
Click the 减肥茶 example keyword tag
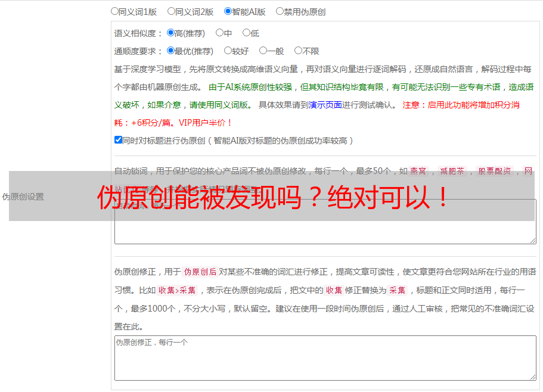point(452,171)
